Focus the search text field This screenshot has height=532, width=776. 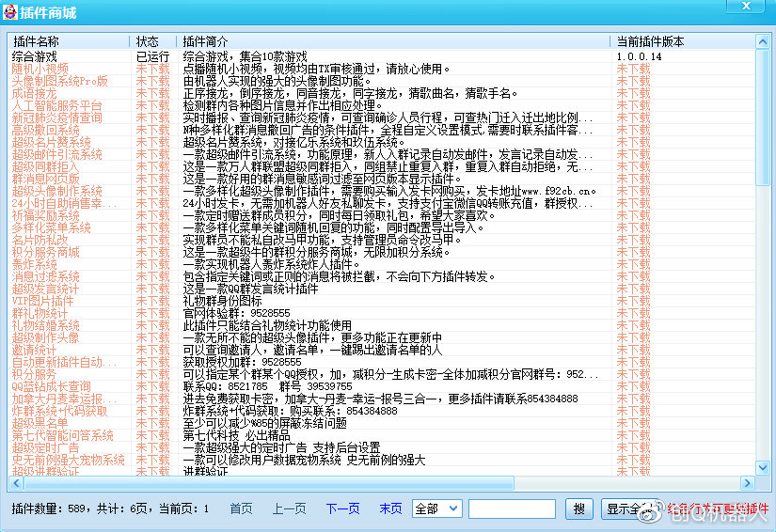512,509
